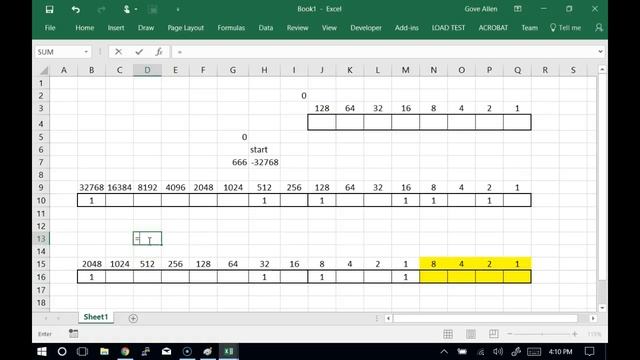The image size is (640, 360).
Task: Click the Tell me search box
Action: pos(565,28)
